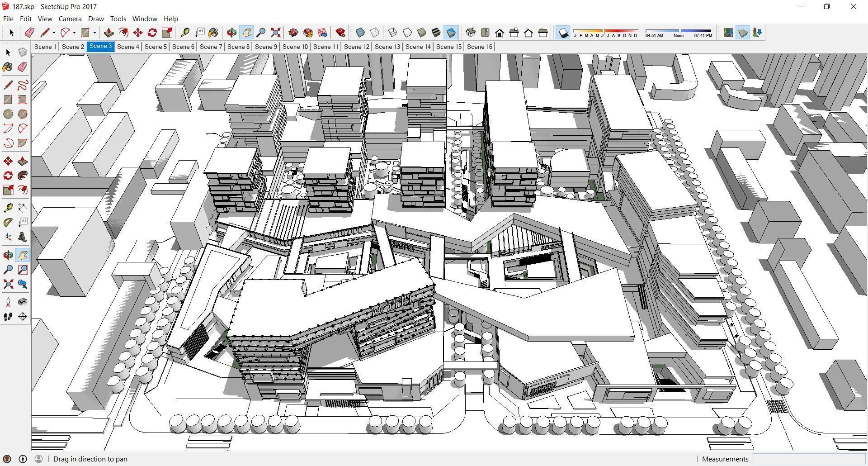Pick the Polygon tool

(x=23, y=114)
